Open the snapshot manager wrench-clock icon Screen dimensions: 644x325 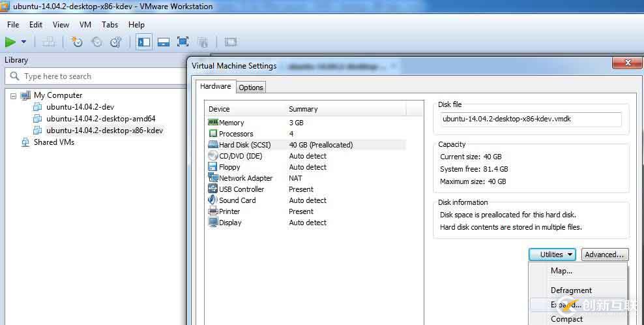click(x=116, y=42)
